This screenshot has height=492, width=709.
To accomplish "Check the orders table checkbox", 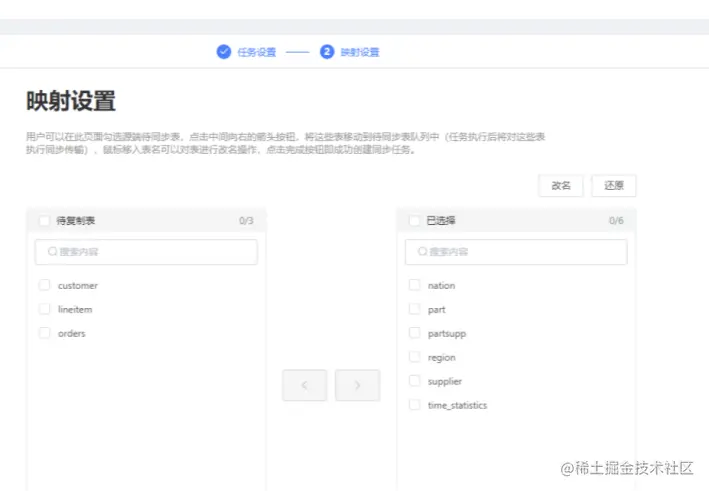I will tap(44, 333).
